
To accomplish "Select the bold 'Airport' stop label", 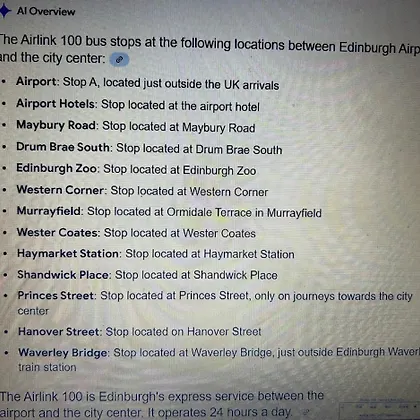I will pos(36,81).
